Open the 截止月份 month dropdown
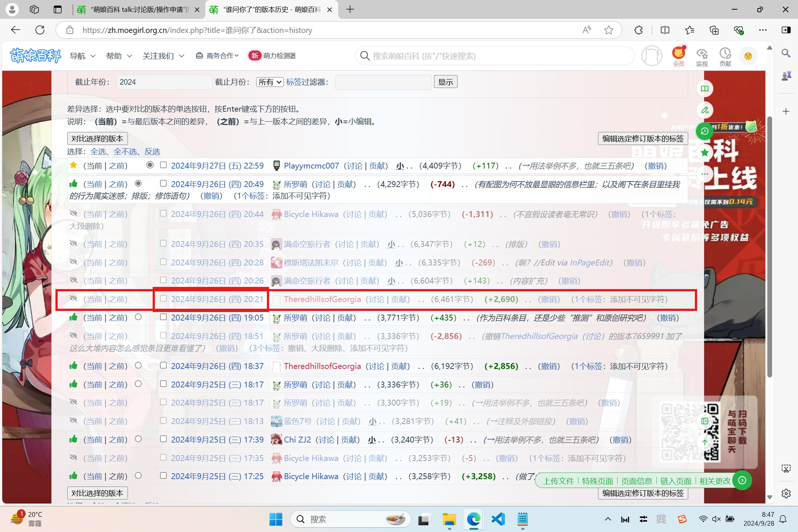 click(x=269, y=82)
